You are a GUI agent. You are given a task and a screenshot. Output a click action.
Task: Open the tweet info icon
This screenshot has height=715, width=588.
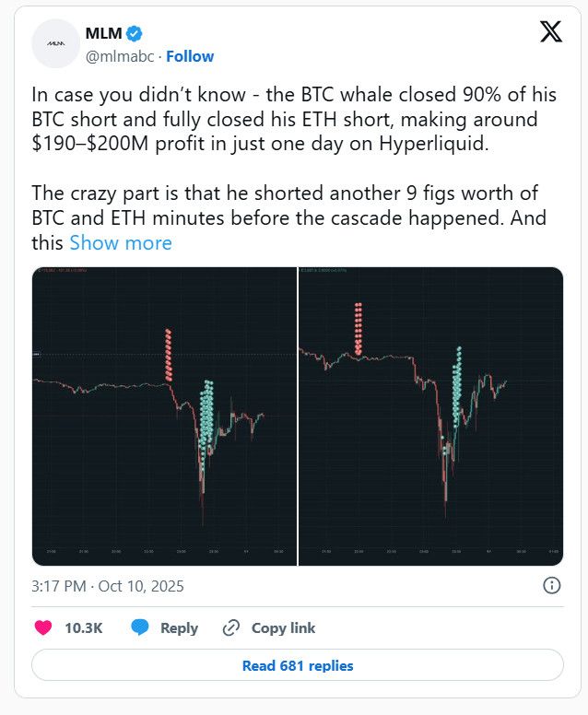point(551,586)
